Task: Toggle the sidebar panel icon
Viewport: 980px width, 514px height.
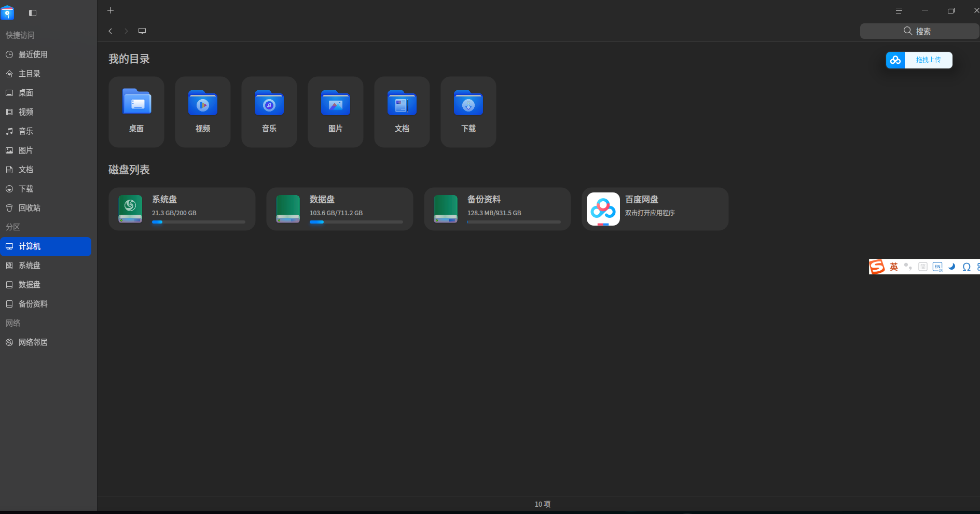Action: 33,13
